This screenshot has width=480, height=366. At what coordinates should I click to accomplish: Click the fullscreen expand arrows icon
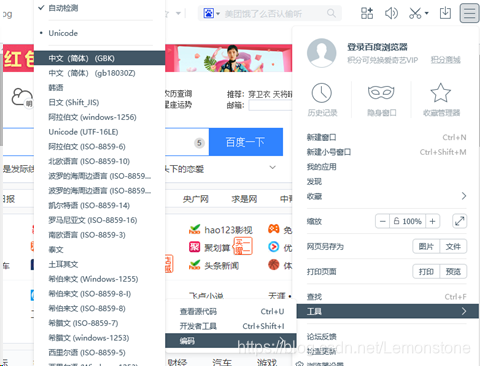pos(460,221)
